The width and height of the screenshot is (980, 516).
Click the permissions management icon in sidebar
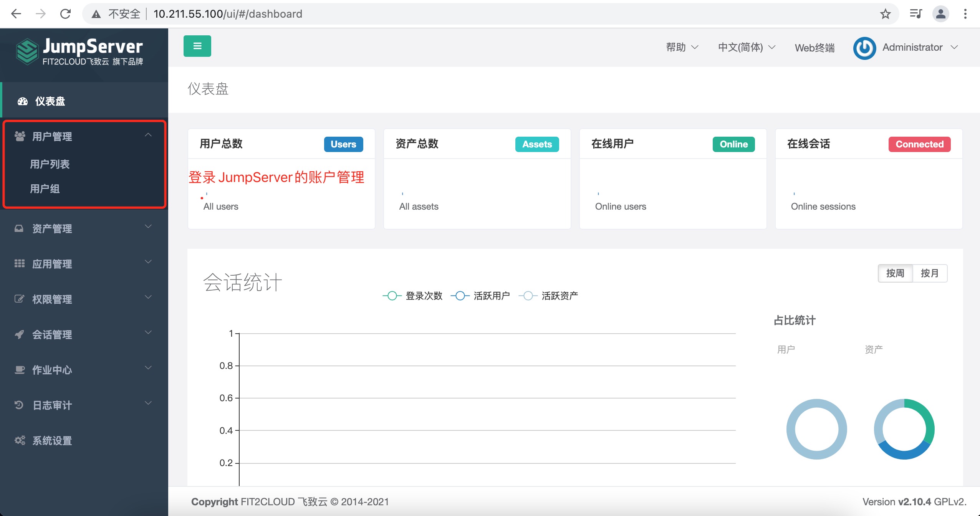coord(17,298)
